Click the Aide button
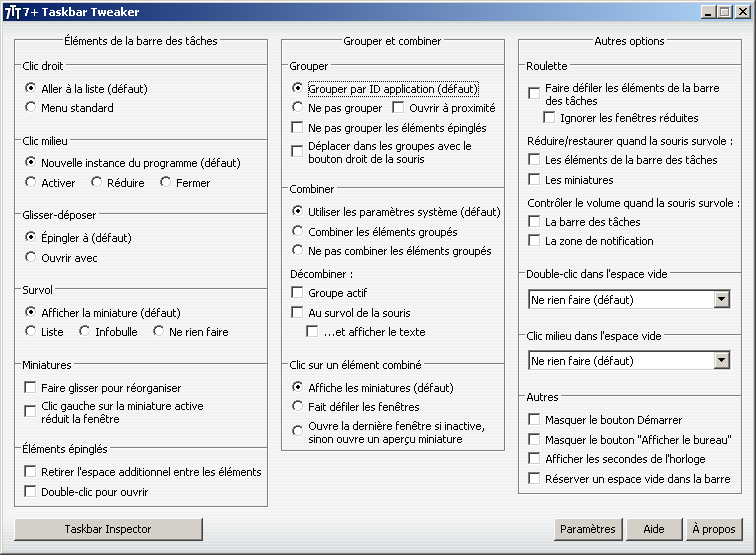Screen dimensions: 756x555 click(654, 529)
